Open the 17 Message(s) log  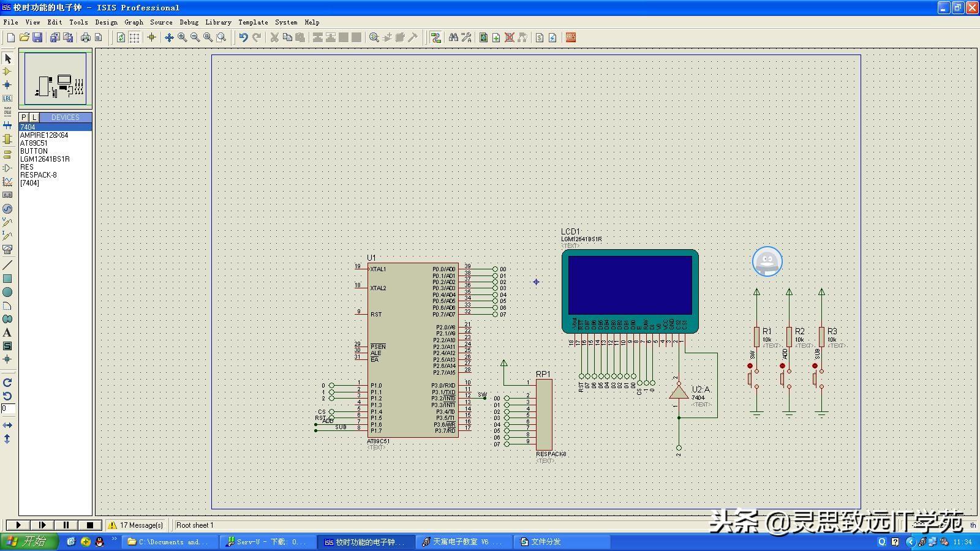(136, 525)
